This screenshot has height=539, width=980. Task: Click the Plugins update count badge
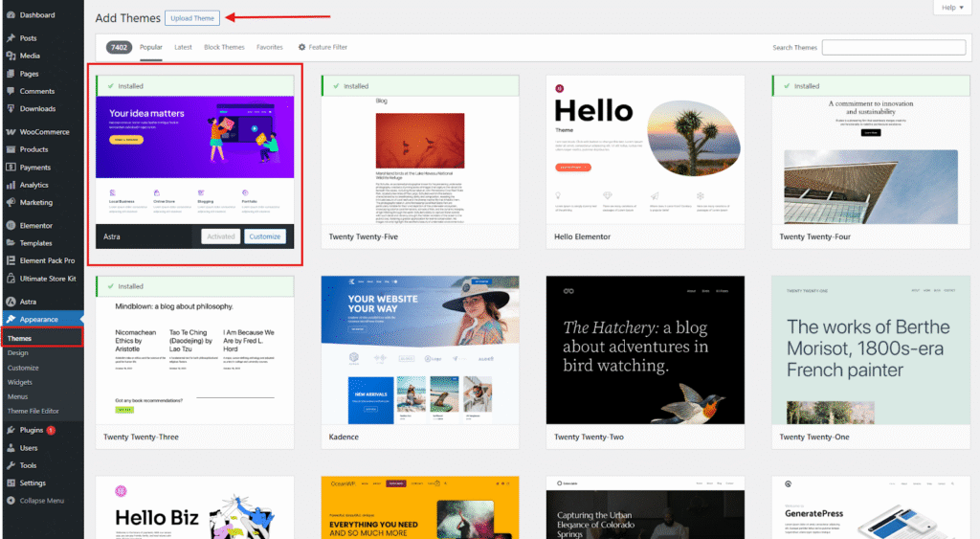coord(51,430)
